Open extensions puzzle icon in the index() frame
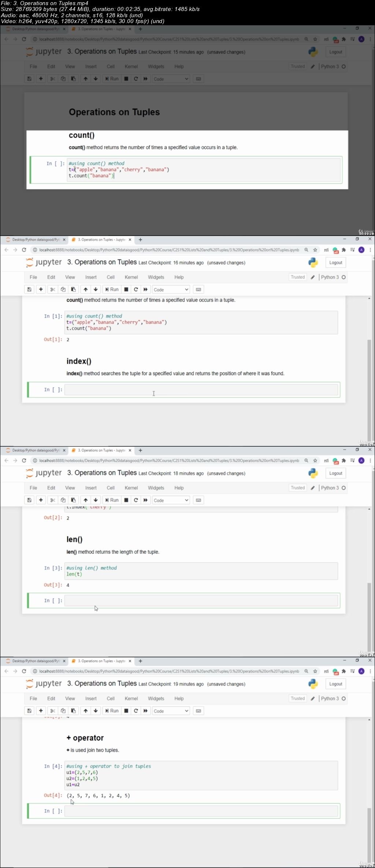 344,250
